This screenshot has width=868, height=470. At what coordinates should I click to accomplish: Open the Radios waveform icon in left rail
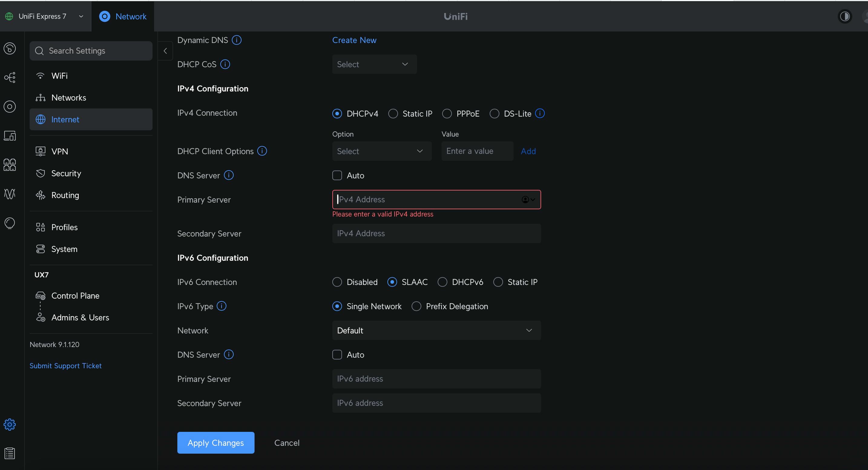pyautogui.click(x=10, y=194)
